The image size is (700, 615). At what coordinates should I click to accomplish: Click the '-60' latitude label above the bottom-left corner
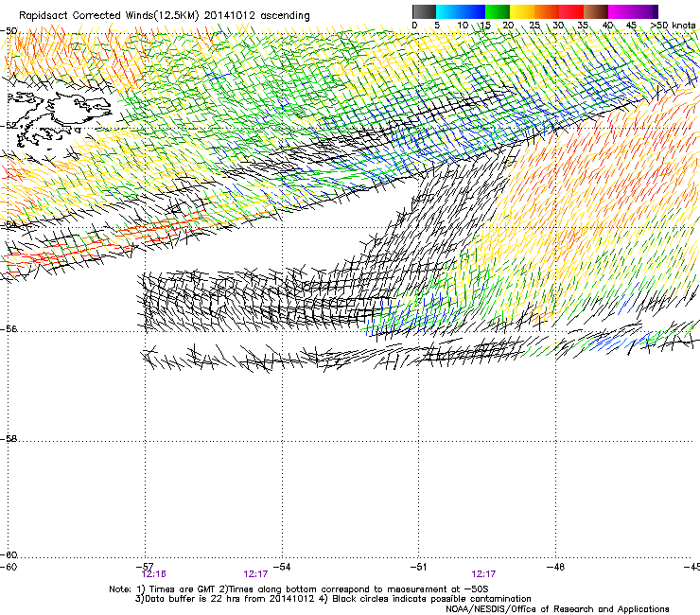(x=9, y=555)
